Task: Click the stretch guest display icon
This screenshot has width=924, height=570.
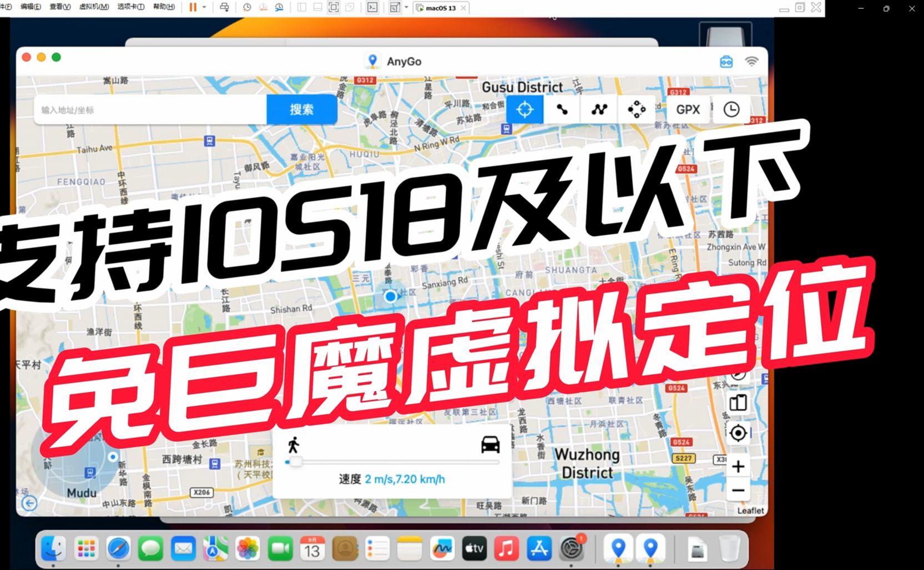Action: coord(395,7)
